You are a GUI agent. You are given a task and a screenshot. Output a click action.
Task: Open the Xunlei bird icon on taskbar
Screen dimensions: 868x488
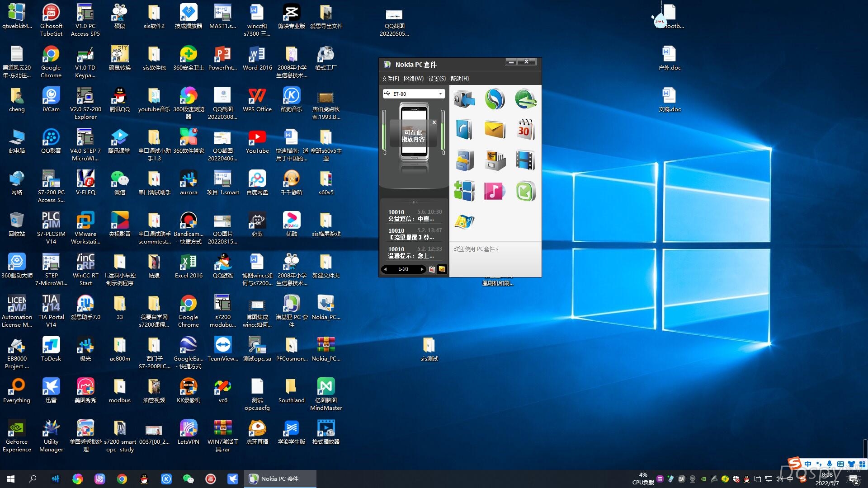(233, 479)
